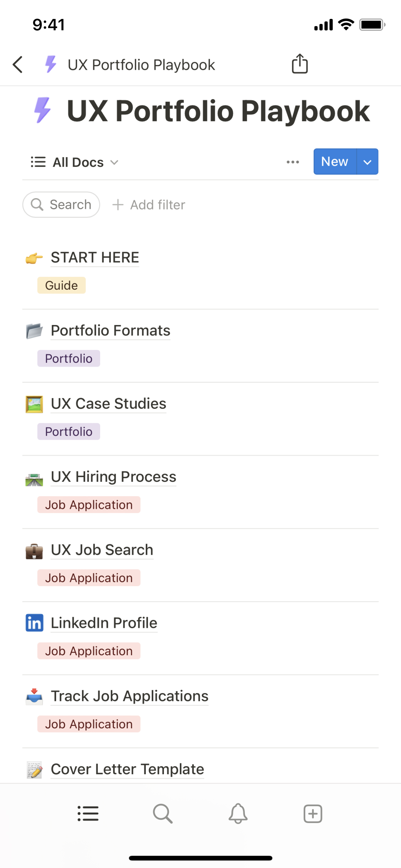Tap the bottom bar search icon

[163, 813]
